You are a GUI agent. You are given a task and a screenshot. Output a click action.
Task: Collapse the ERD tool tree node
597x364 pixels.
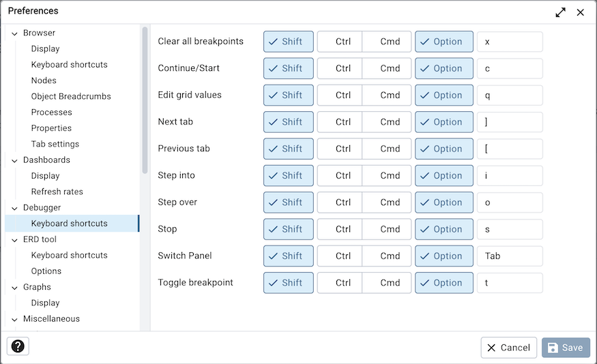pyautogui.click(x=14, y=240)
